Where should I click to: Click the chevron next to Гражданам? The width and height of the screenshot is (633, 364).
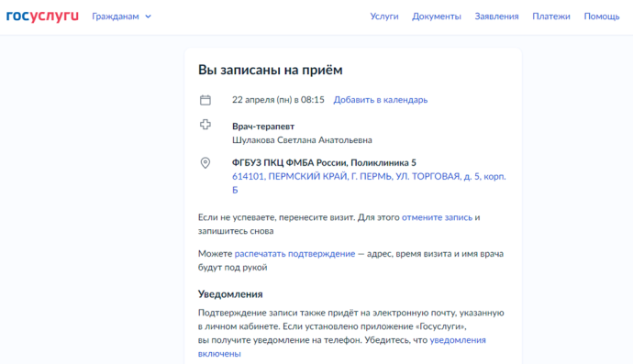click(x=148, y=17)
